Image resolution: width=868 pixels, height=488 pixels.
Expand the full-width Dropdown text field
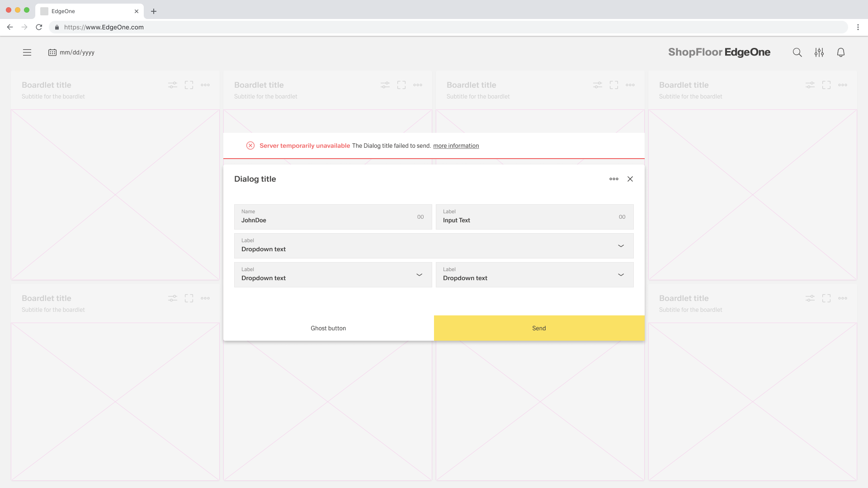click(x=621, y=246)
